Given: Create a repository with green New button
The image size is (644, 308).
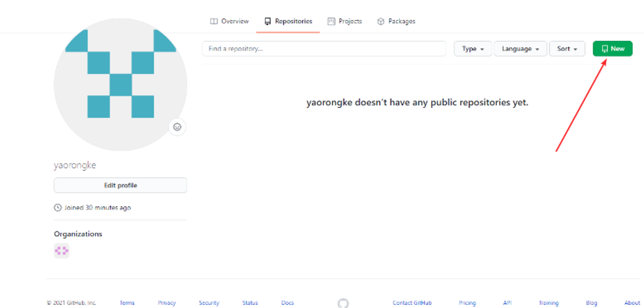Looking at the screenshot, I should 612,49.
